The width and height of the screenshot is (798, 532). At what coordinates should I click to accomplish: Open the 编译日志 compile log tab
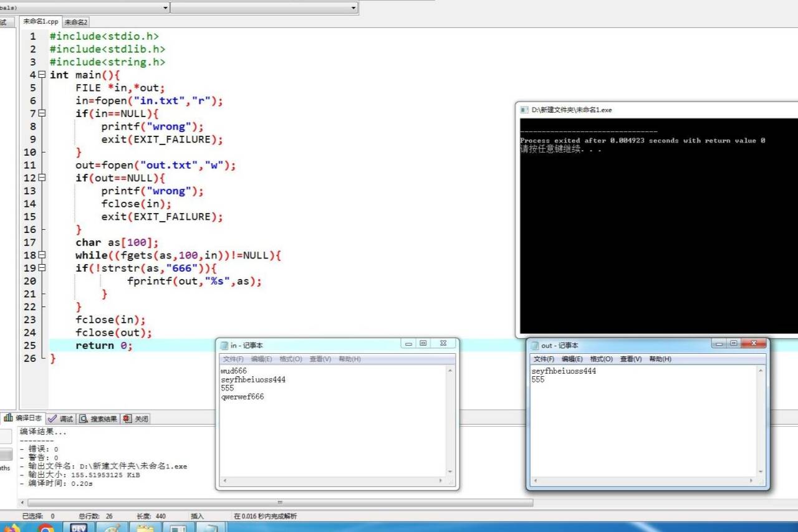[23, 419]
